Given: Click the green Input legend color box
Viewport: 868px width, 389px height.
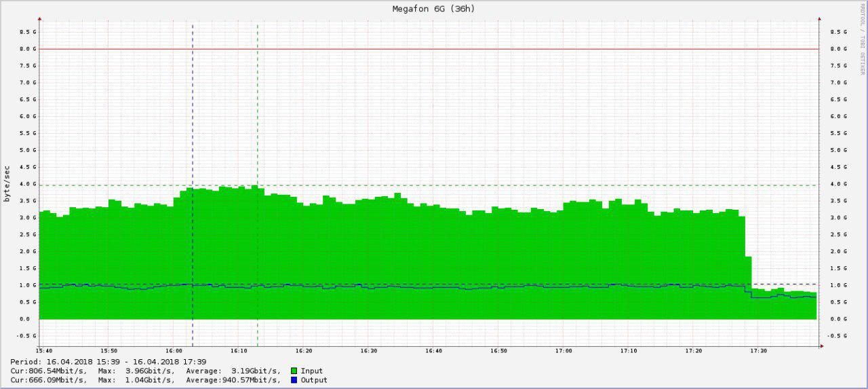Looking at the screenshot, I should coord(294,371).
